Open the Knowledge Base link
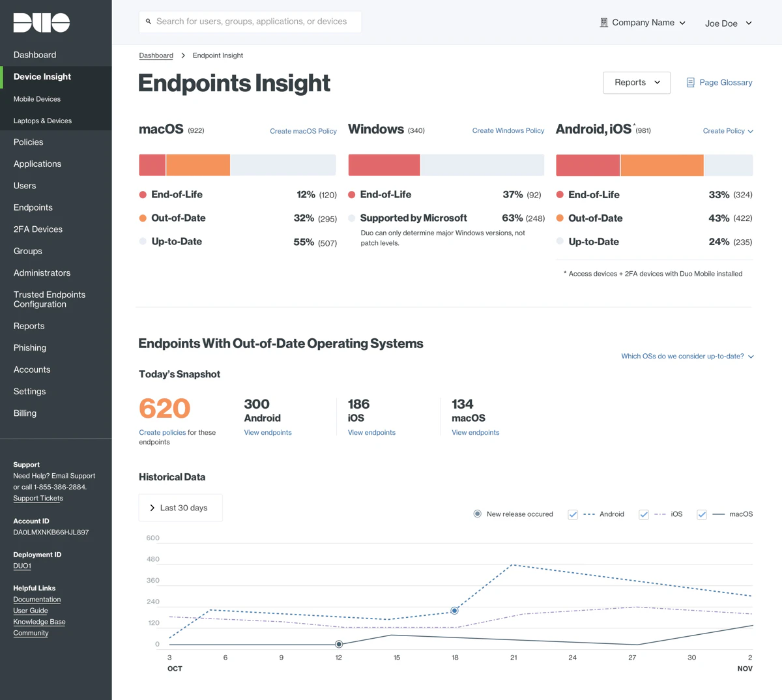The height and width of the screenshot is (700, 782). [39, 622]
